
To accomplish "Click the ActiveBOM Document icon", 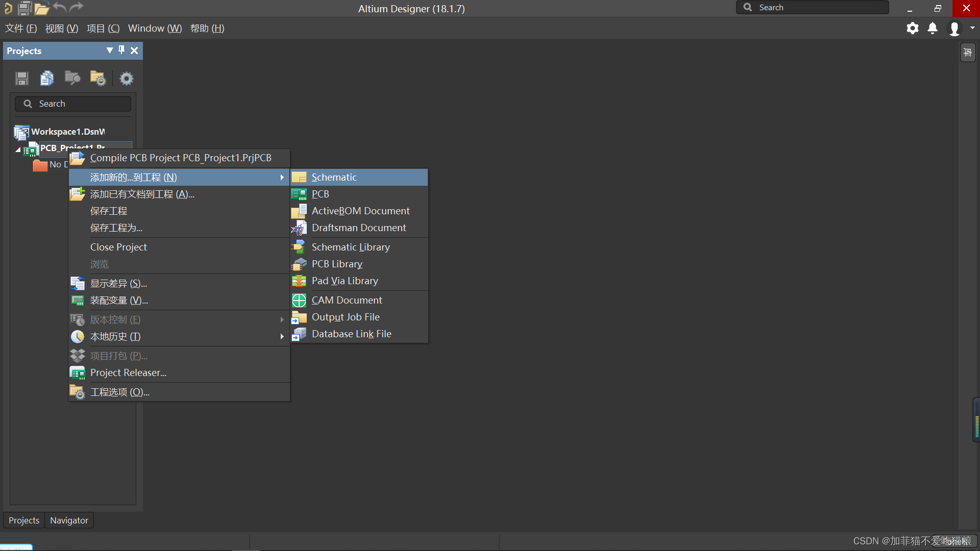I will point(300,211).
